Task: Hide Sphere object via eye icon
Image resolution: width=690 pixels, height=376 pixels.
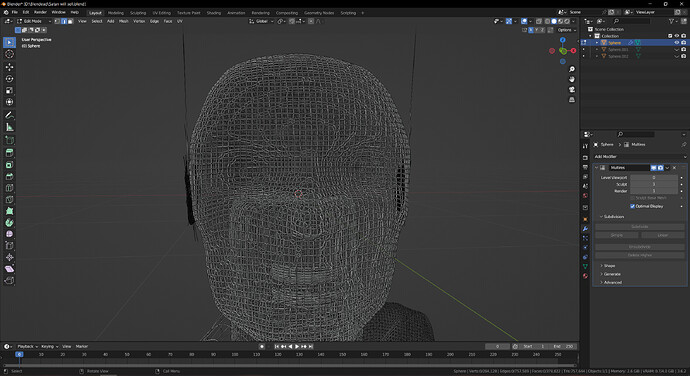Action: click(x=677, y=43)
